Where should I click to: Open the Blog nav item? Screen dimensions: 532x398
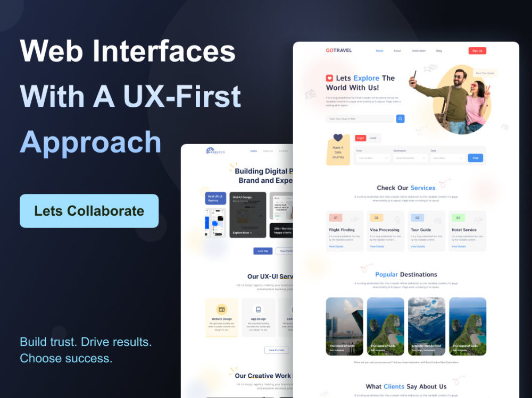tap(439, 51)
